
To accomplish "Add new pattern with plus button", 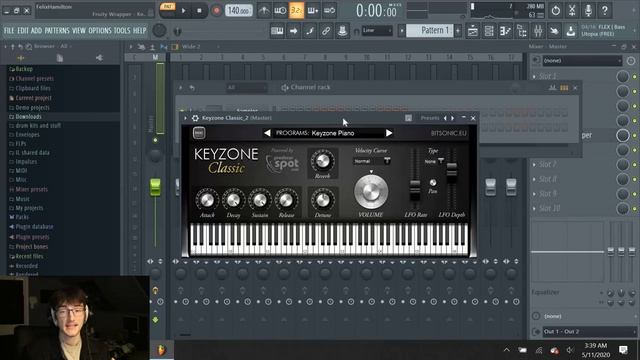I will click(x=458, y=31).
